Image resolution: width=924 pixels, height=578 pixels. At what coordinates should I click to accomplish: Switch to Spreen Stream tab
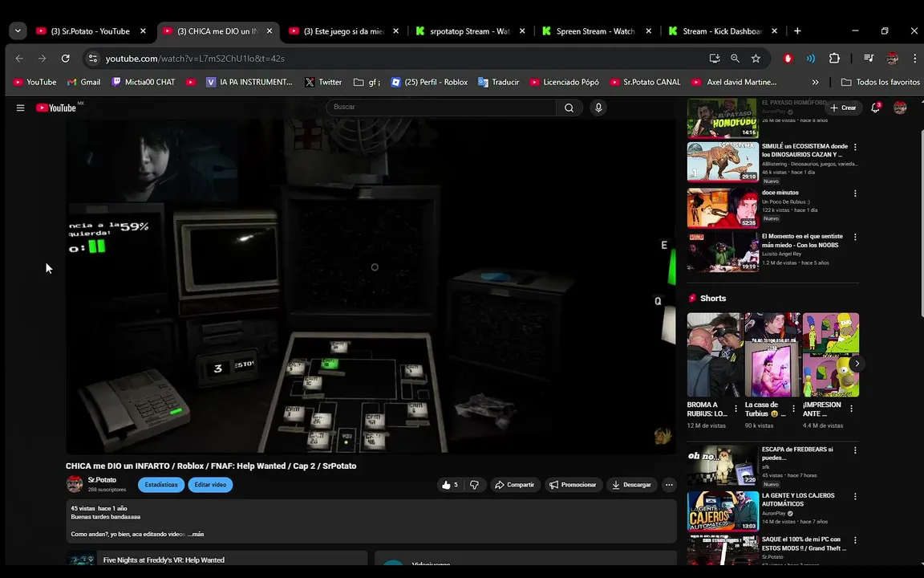point(595,31)
